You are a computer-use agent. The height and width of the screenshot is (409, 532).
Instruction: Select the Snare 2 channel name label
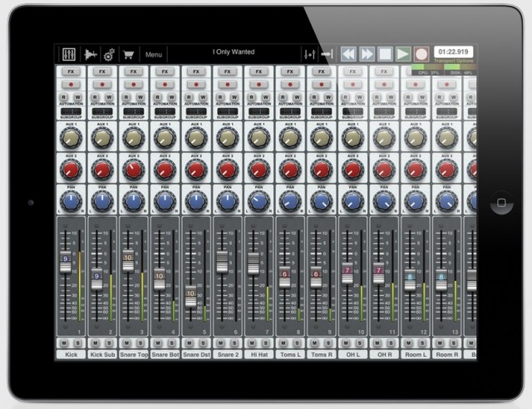pyautogui.click(x=228, y=355)
